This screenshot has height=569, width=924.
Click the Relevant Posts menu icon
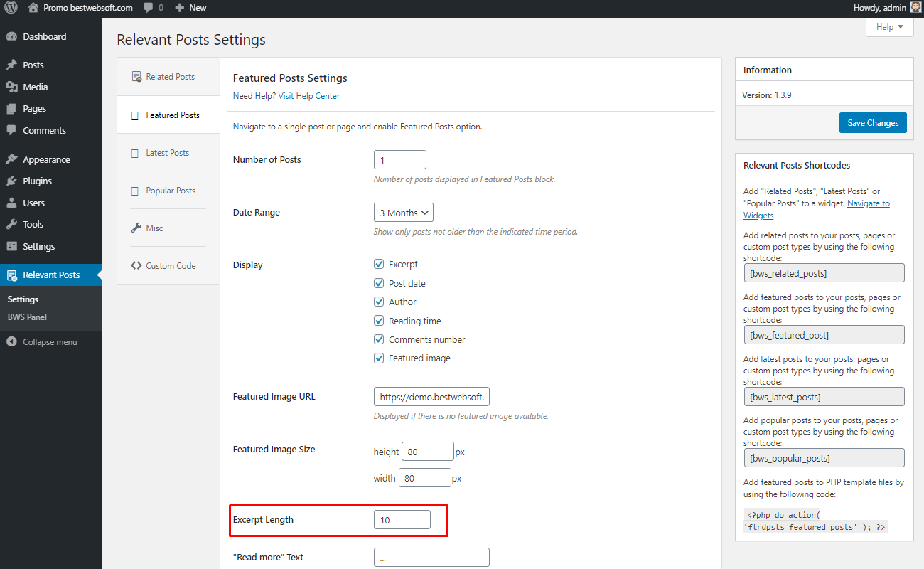(x=11, y=275)
